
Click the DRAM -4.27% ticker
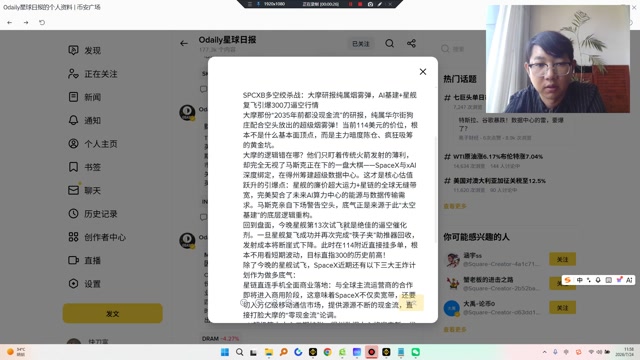click(220, 338)
